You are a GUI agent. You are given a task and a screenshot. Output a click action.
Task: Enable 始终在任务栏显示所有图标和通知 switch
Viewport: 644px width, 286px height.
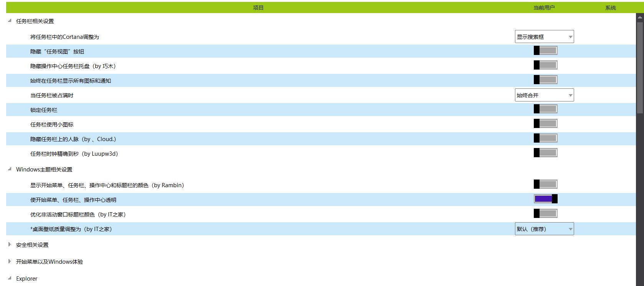tap(545, 80)
